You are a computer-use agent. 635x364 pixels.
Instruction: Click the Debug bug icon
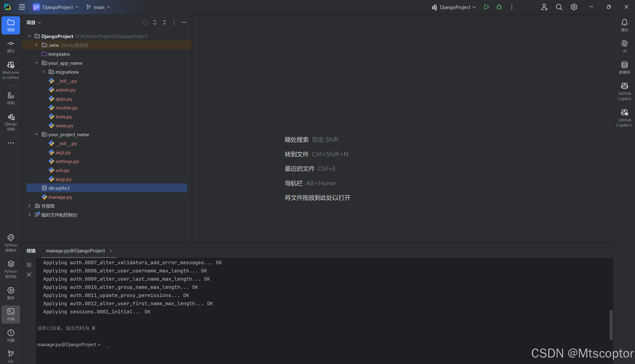coord(499,7)
